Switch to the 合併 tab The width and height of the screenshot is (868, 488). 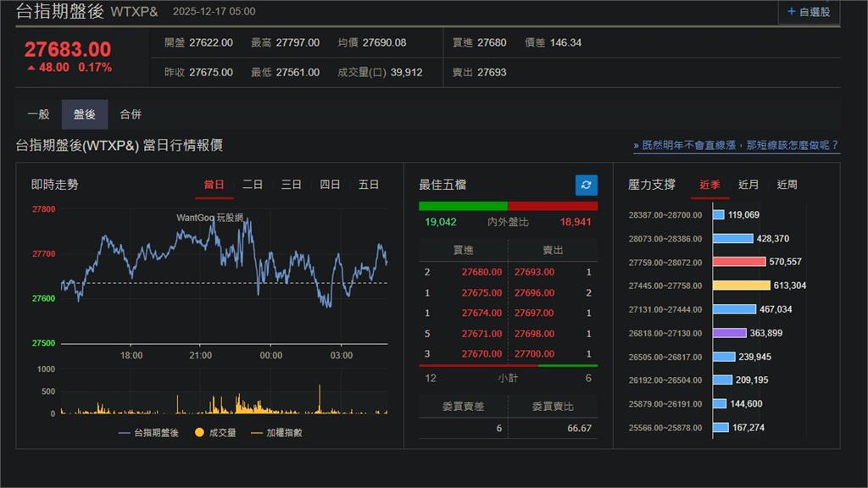[x=130, y=114]
